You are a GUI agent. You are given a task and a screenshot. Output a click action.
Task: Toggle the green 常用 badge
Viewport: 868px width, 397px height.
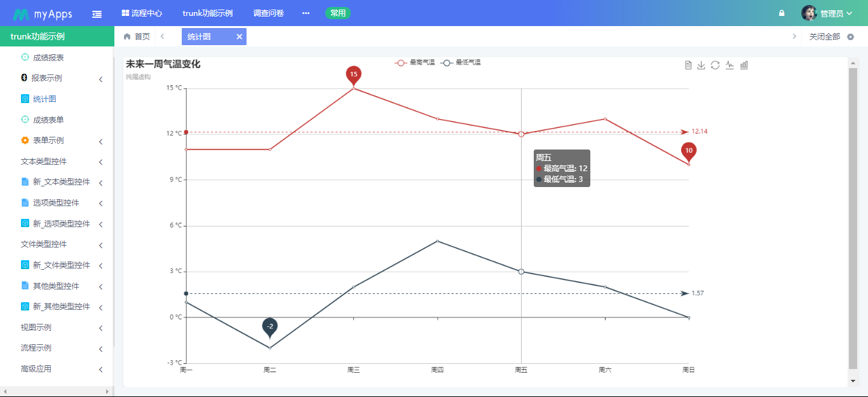(337, 13)
